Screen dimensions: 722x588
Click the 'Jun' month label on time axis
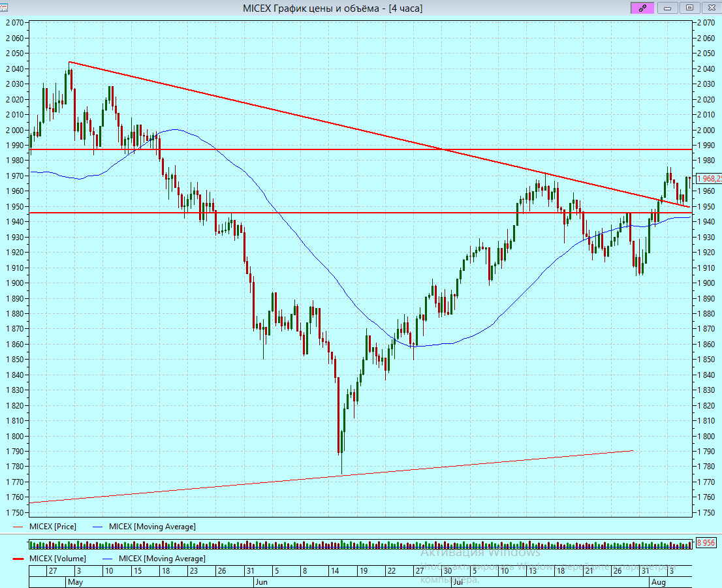(x=261, y=582)
